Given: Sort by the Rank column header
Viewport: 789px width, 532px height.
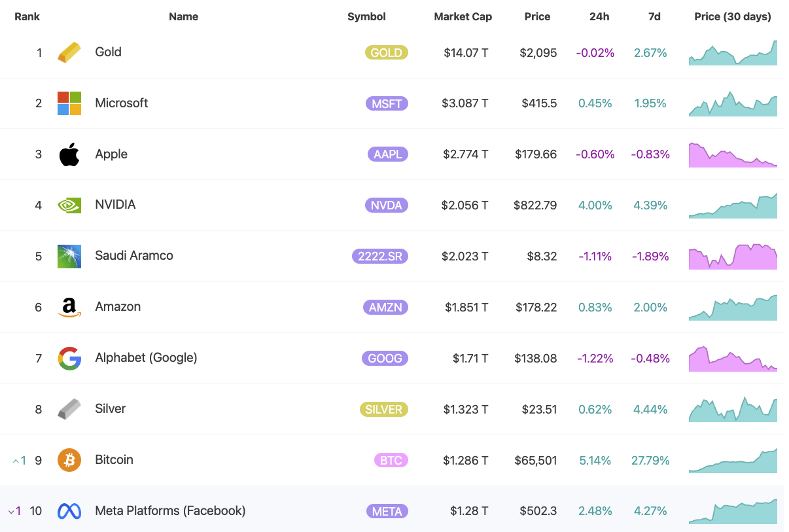Looking at the screenshot, I should (x=27, y=17).
